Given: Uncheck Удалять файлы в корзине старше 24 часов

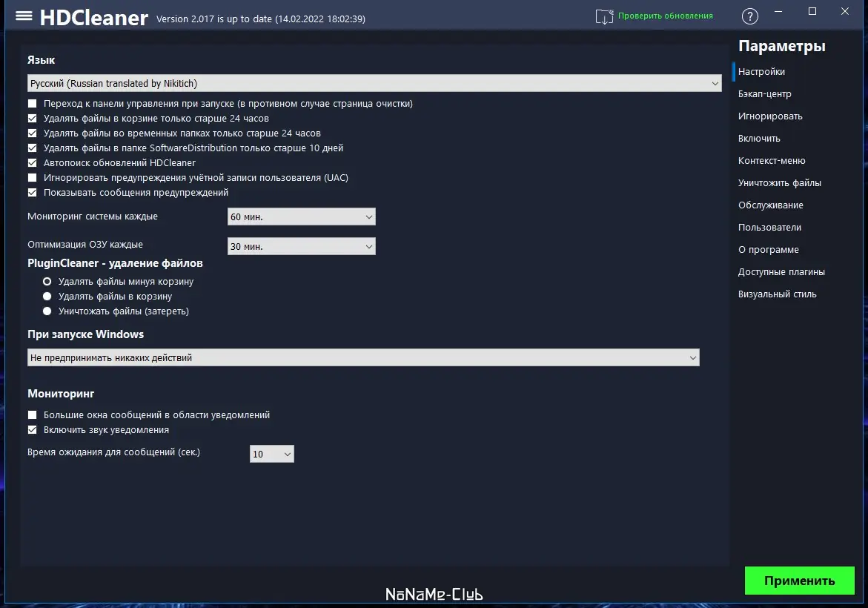Looking at the screenshot, I should pyautogui.click(x=32, y=118).
